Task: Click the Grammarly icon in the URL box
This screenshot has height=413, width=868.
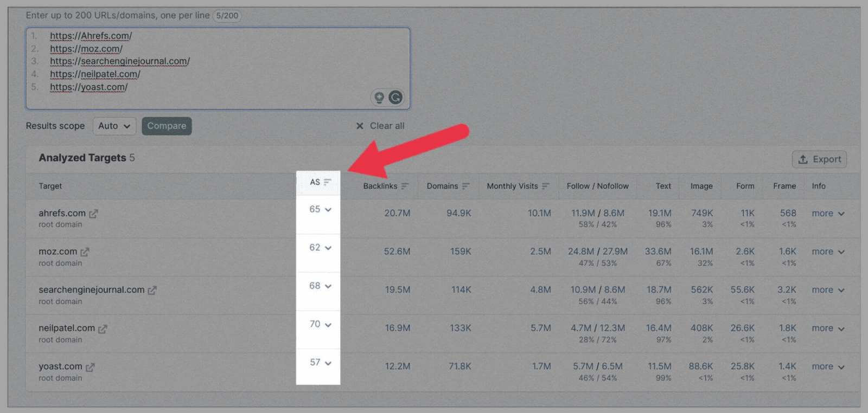Action: click(396, 98)
